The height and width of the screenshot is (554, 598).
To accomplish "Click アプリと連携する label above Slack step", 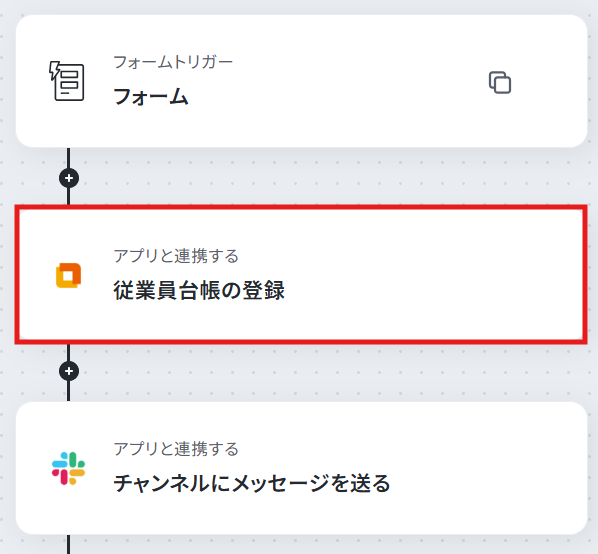I will pos(176,449).
